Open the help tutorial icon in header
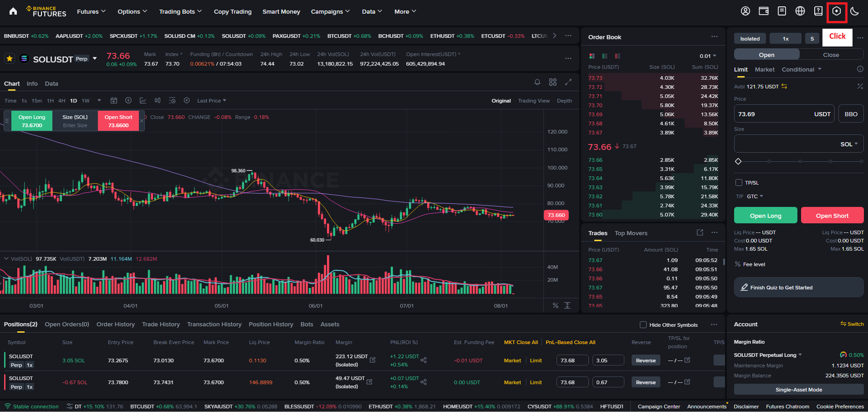 pyautogui.click(x=818, y=11)
